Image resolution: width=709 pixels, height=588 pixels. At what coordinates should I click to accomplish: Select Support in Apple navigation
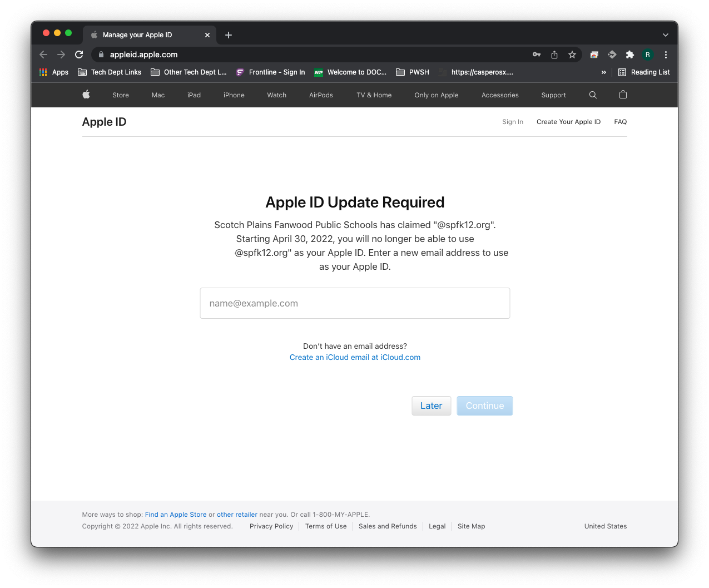(x=553, y=95)
